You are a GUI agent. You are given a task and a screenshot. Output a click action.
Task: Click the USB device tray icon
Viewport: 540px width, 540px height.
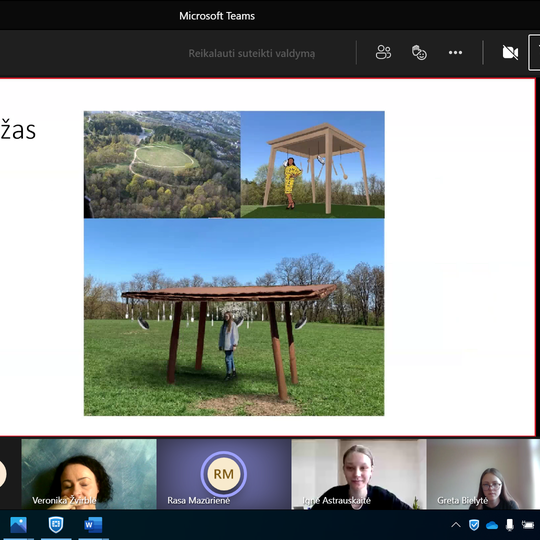[x=510, y=525]
